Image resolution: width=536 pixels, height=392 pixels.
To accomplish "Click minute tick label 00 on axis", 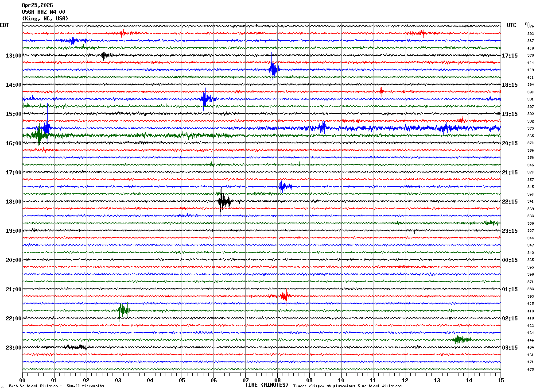I will 22,380.
